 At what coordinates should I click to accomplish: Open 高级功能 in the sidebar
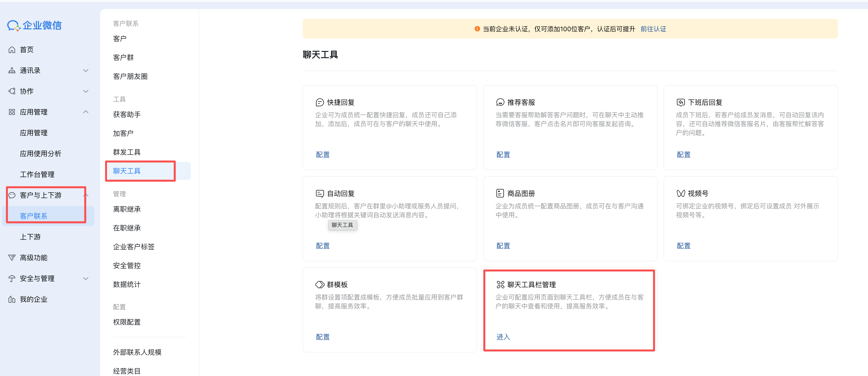[33, 258]
